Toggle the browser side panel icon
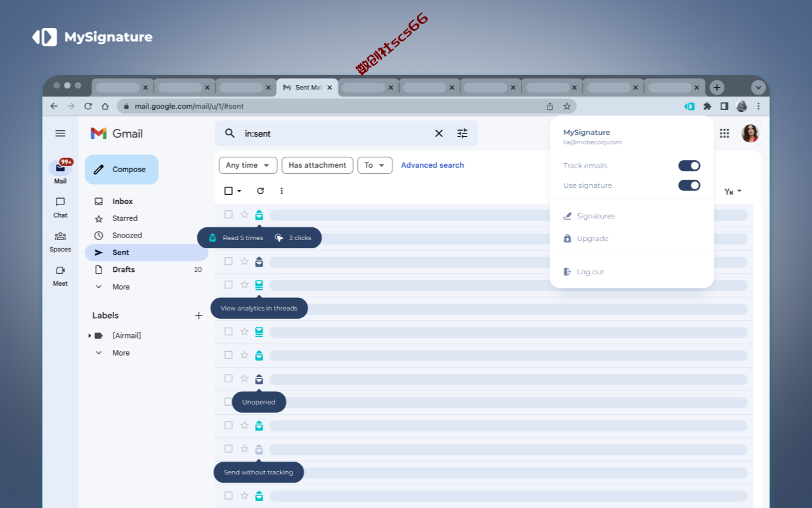Viewport: 812px width, 508px height. [724, 106]
